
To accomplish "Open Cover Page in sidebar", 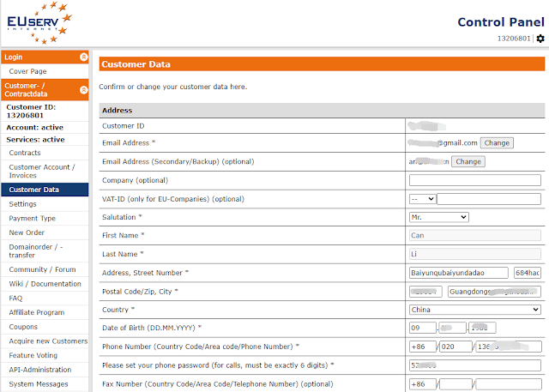I will (28, 71).
